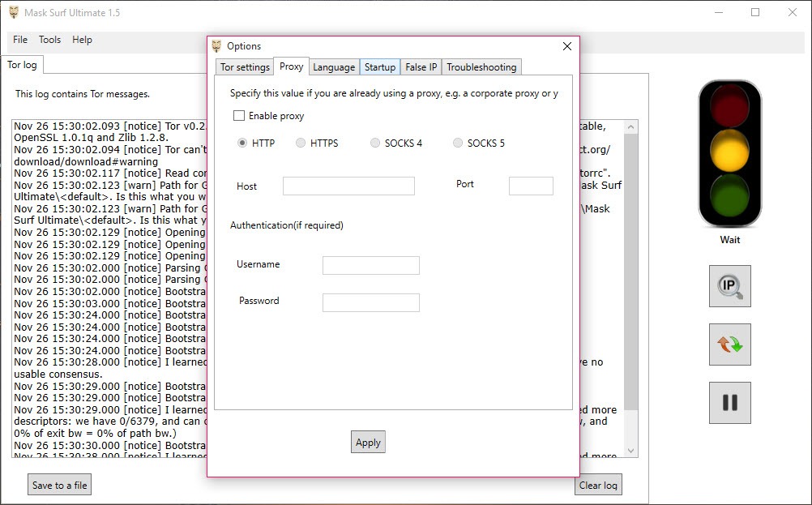812x505 pixels.
Task: Select the HTTPS proxy type
Action: click(301, 143)
